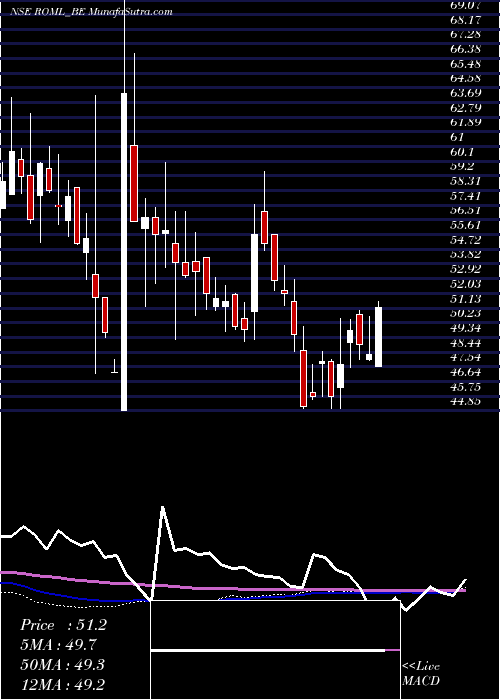500x700 pixels.
Task: Click the last white candlestick on the right
Action: tap(378, 337)
